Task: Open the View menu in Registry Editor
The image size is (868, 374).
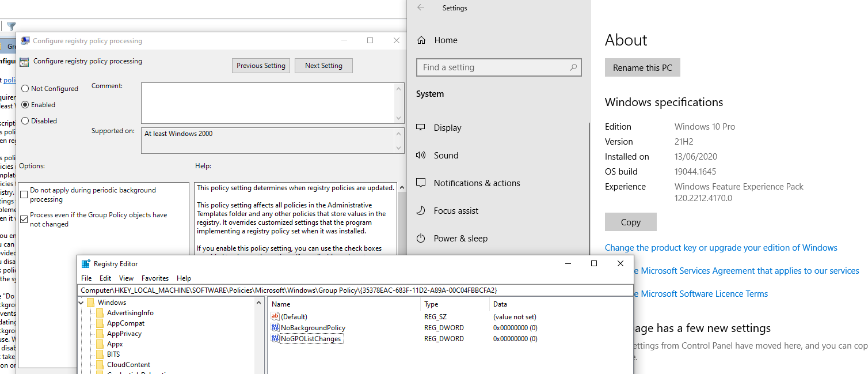Action: tap(126, 278)
